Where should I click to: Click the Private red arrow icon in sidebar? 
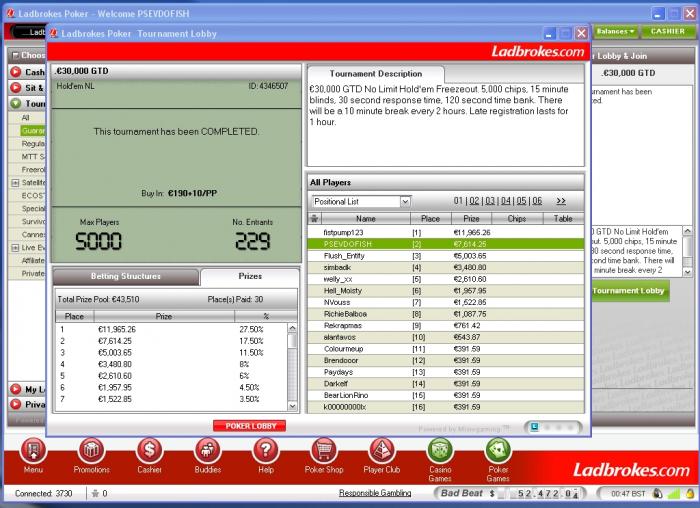pyautogui.click(x=16, y=404)
